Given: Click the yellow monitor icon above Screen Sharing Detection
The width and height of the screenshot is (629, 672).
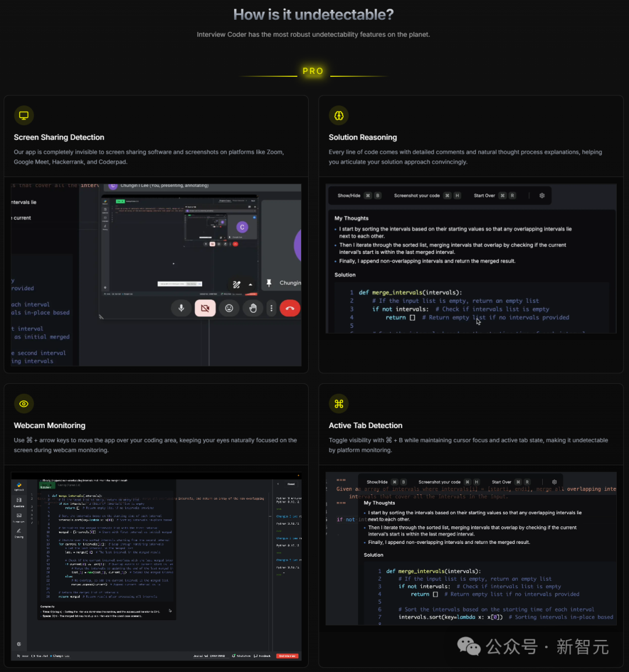Looking at the screenshot, I should coord(23,115).
